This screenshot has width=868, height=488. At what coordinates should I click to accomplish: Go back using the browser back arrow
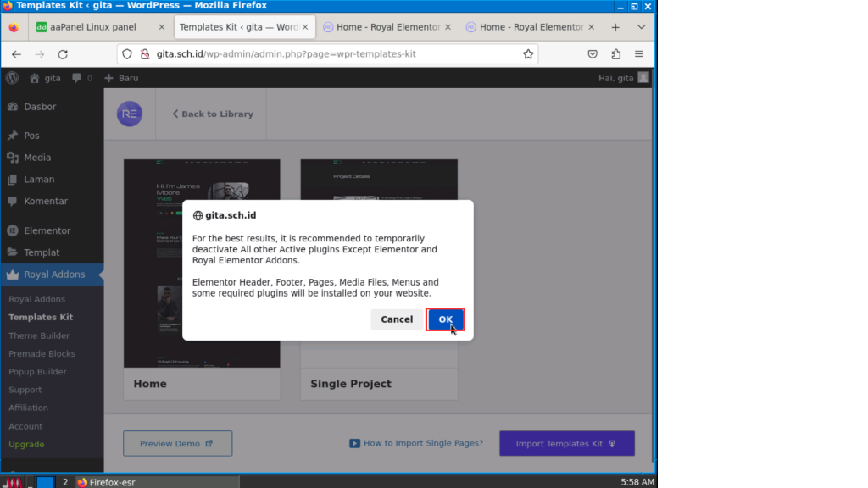pyautogui.click(x=16, y=54)
